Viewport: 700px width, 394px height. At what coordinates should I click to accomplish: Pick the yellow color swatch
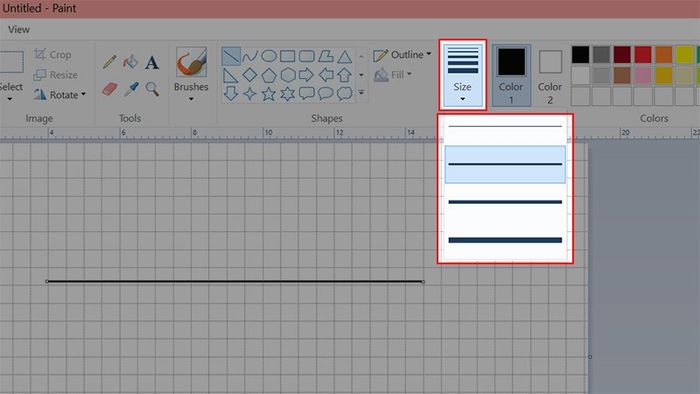point(684,55)
